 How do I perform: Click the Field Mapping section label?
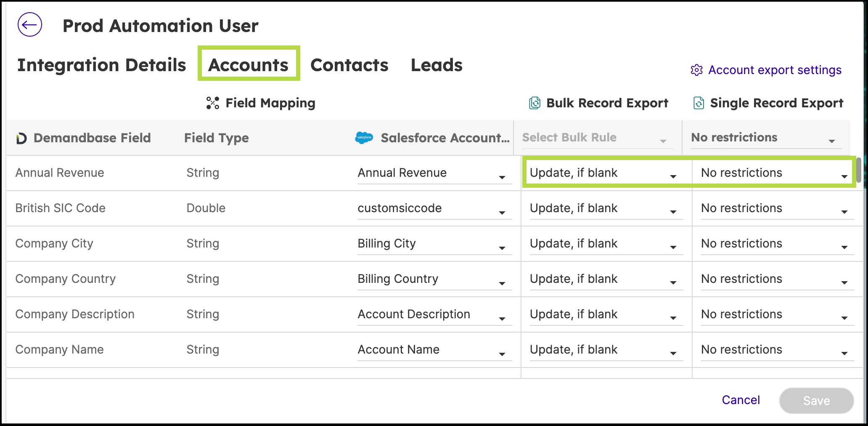tap(270, 103)
